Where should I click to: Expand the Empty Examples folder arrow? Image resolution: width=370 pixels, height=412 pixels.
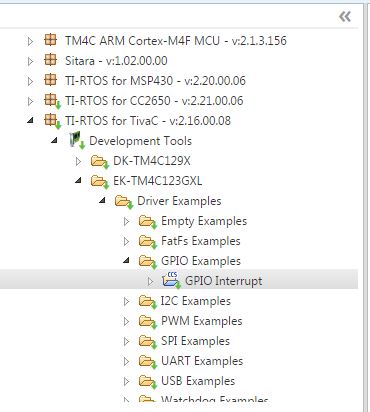click(x=126, y=221)
